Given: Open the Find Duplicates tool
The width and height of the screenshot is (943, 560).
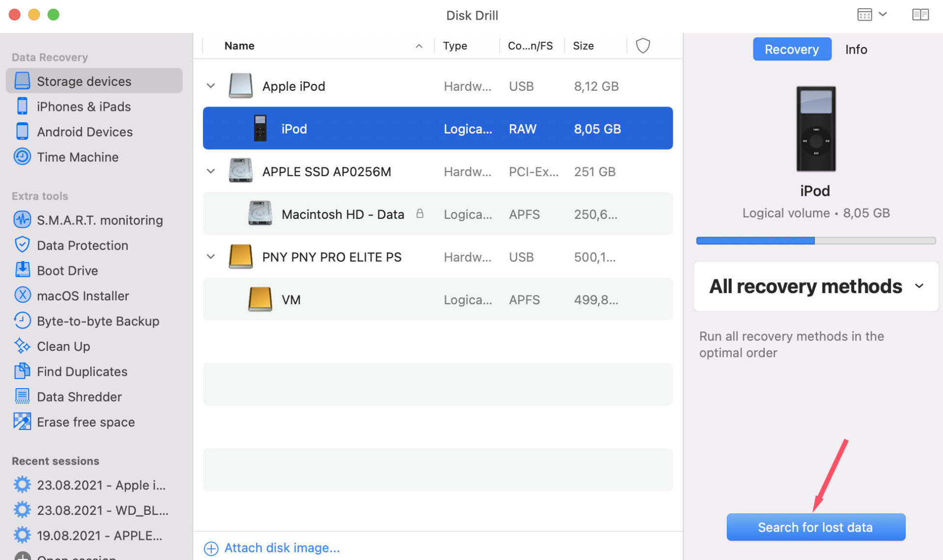Looking at the screenshot, I should tap(82, 372).
